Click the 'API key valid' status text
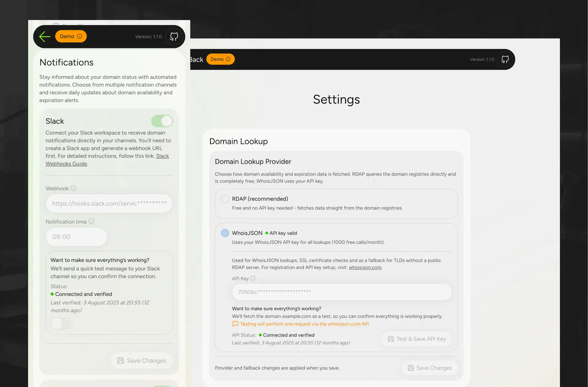588x387 pixels. click(283, 233)
